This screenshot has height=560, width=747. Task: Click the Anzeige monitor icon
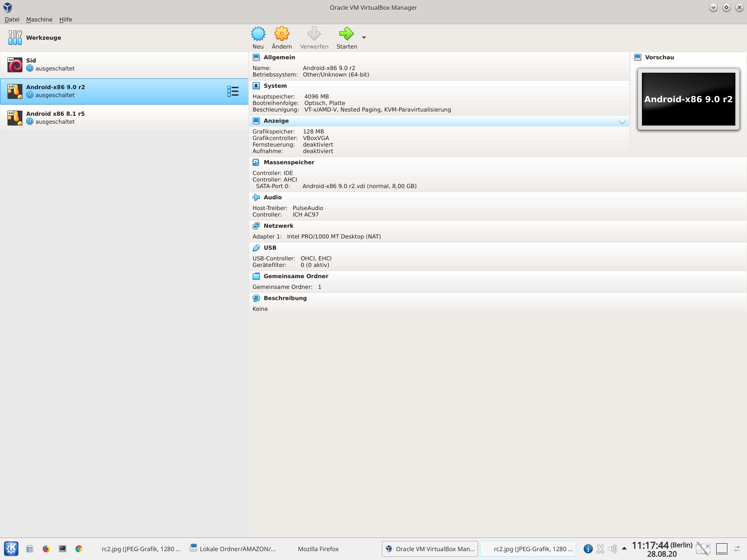point(256,121)
